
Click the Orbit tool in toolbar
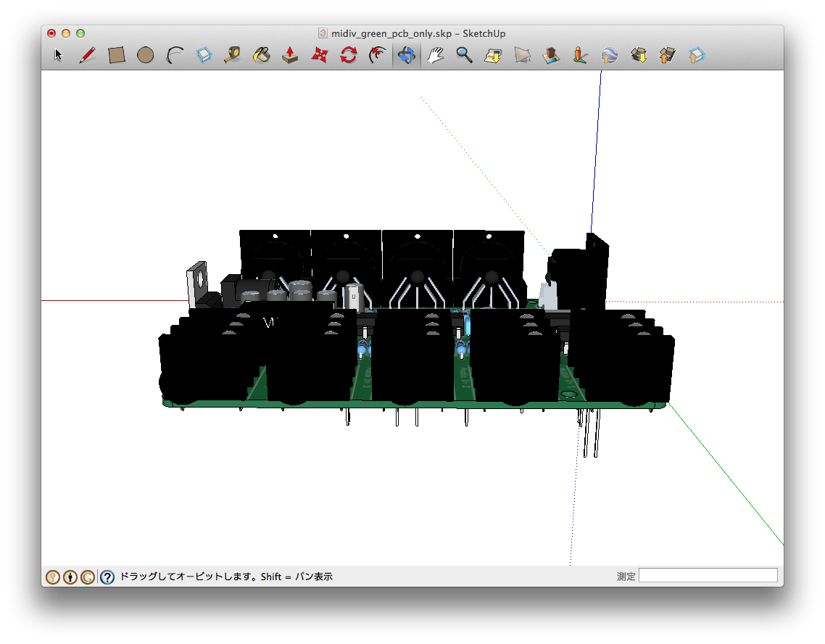(x=407, y=55)
